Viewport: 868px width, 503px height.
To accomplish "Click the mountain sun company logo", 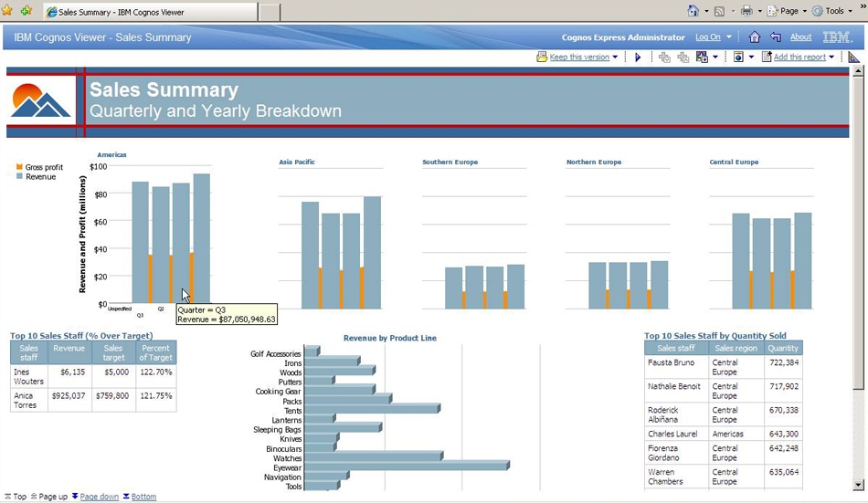I will (x=41, y=100).
